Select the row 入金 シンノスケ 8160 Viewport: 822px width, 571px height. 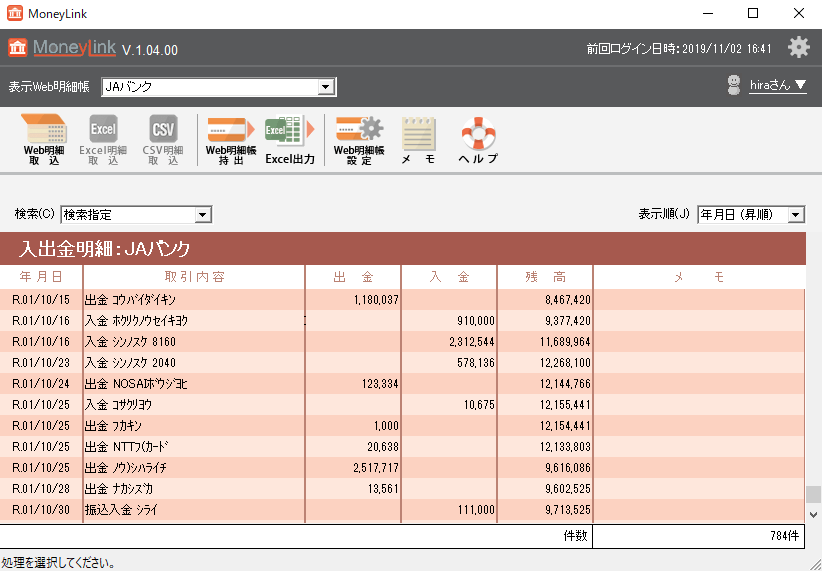coord(402,342)
